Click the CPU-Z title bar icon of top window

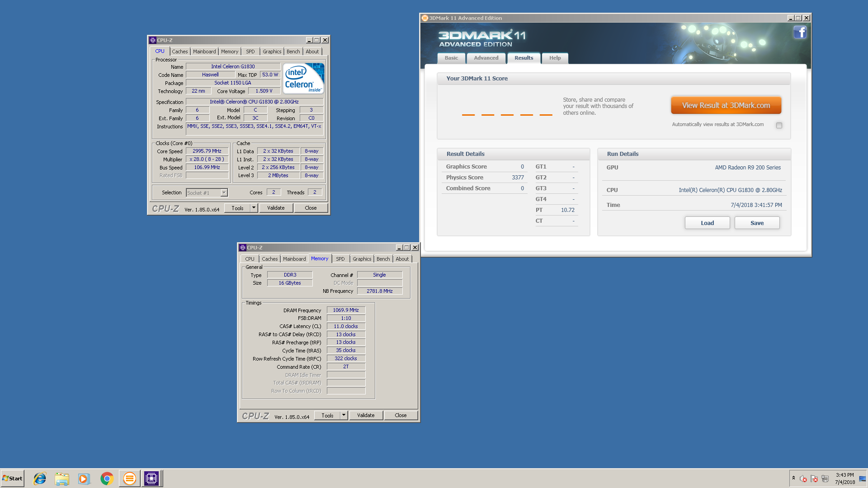(x=153, y=40)
